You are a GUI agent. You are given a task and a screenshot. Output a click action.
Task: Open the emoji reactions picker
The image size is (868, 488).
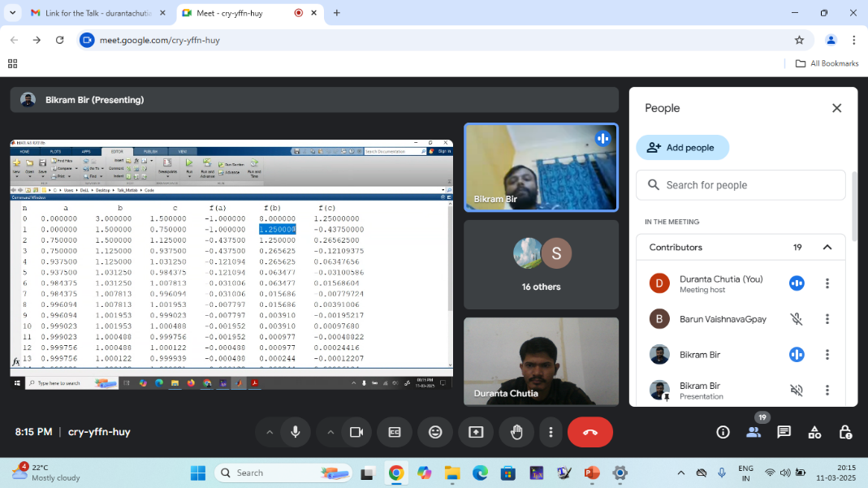tap(435, 432)
